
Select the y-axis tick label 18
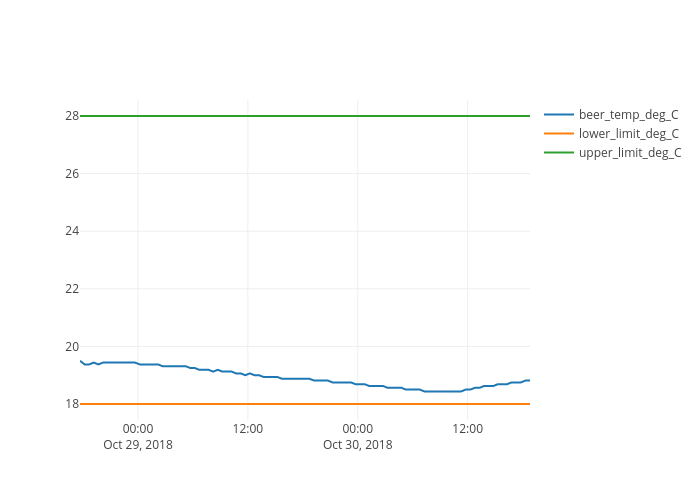(x=72, y=404)
